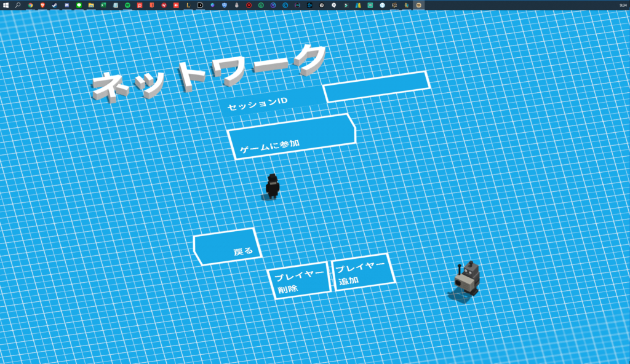Open Steam from the taskbar

point(54,5)
